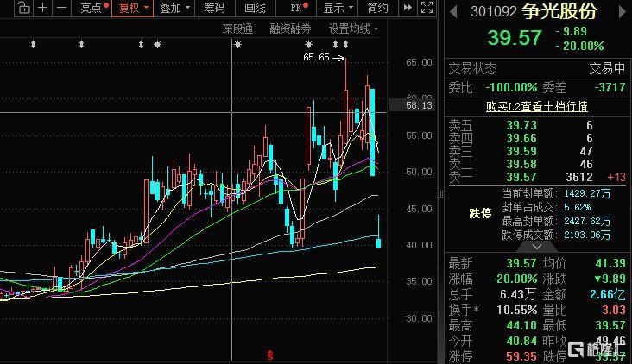The height and width of the screenshot is (364, 632).
Task: Click 涨停 value 59.35
Action: coord(521,356)
